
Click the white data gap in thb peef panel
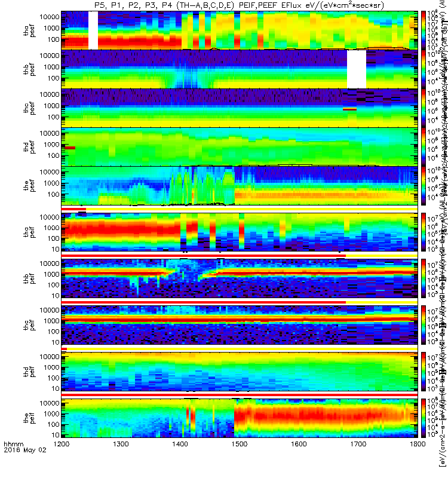coord(357,69)
